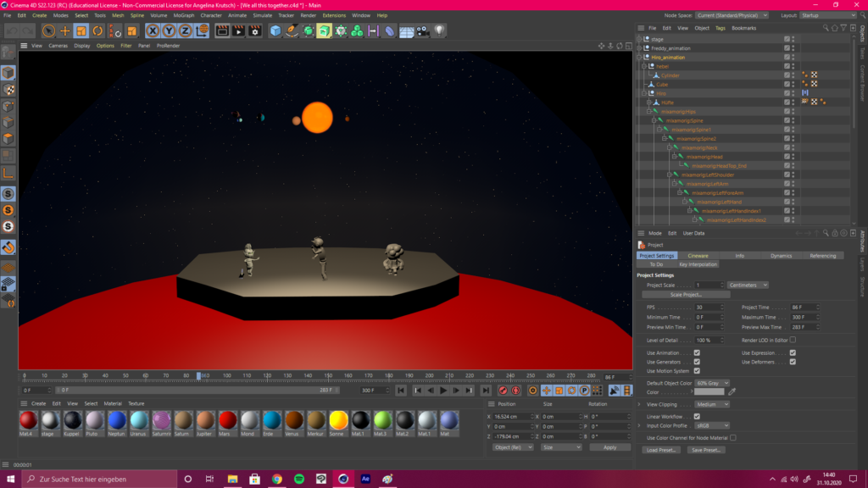Click the Save Preset... button
This screenshot has height=488, width=868.
point(706,450)
